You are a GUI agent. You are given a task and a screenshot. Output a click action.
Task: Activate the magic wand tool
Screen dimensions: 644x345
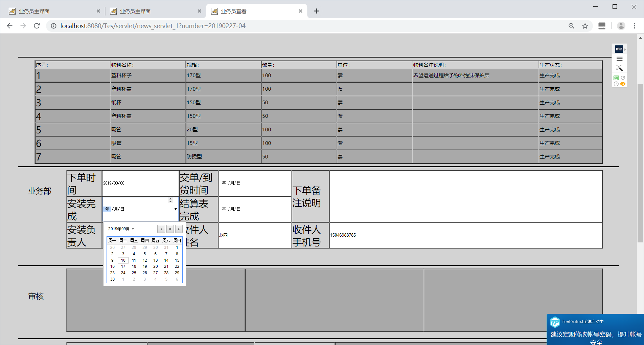[619, 68]
